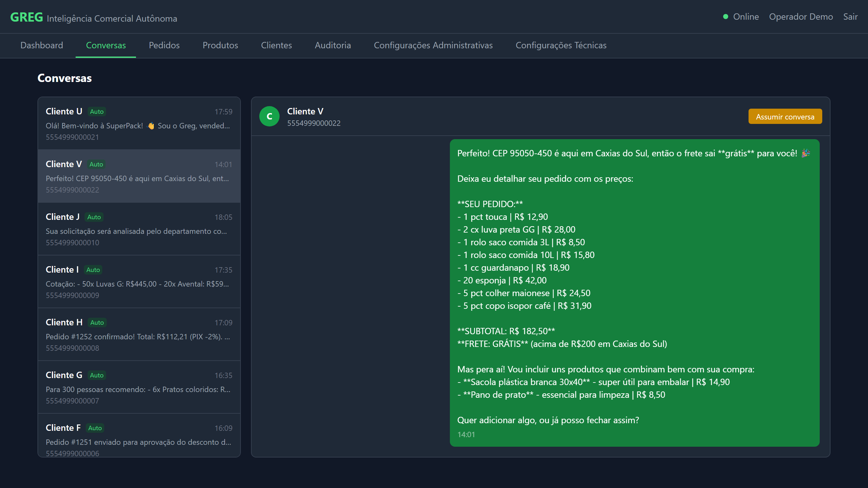Click the Auto badge on Cliente J

click(x=94, y=217)
